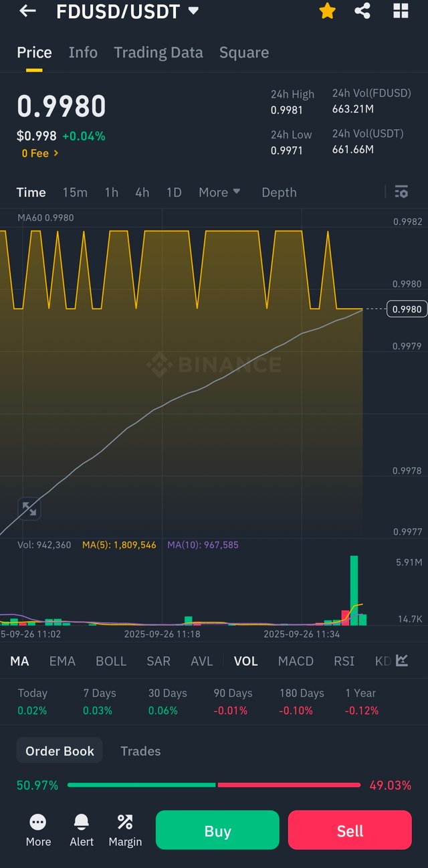
Task: Tap the share icon
Action: pos(362,11)
